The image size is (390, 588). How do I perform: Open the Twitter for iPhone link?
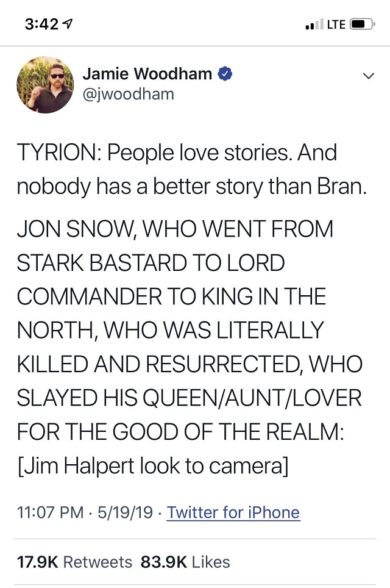pos(233,512)
